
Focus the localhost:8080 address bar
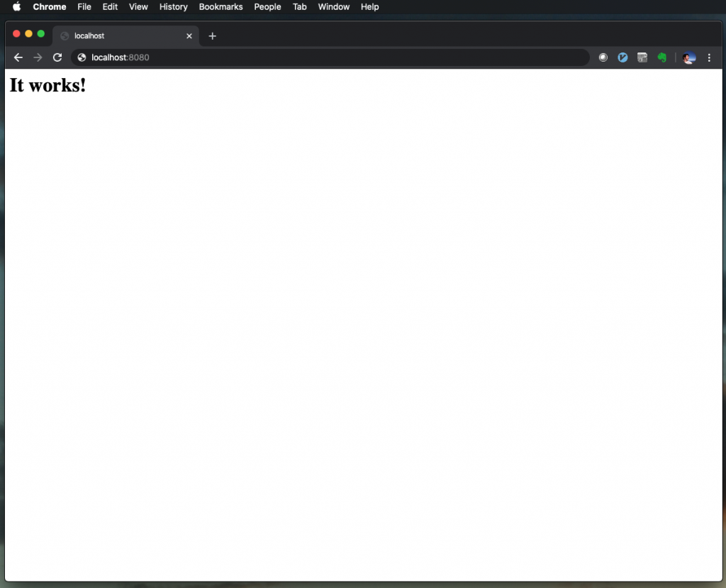pos(330,57)
